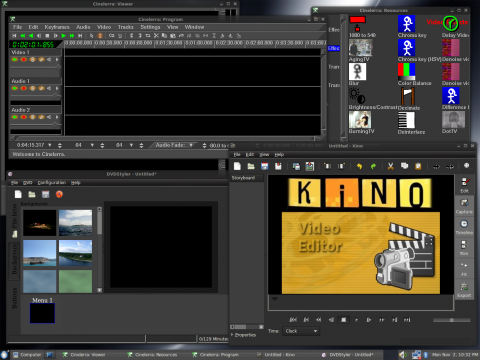
Task: Click DVDStyler's Open folder icon
Action: pos(32,194)
